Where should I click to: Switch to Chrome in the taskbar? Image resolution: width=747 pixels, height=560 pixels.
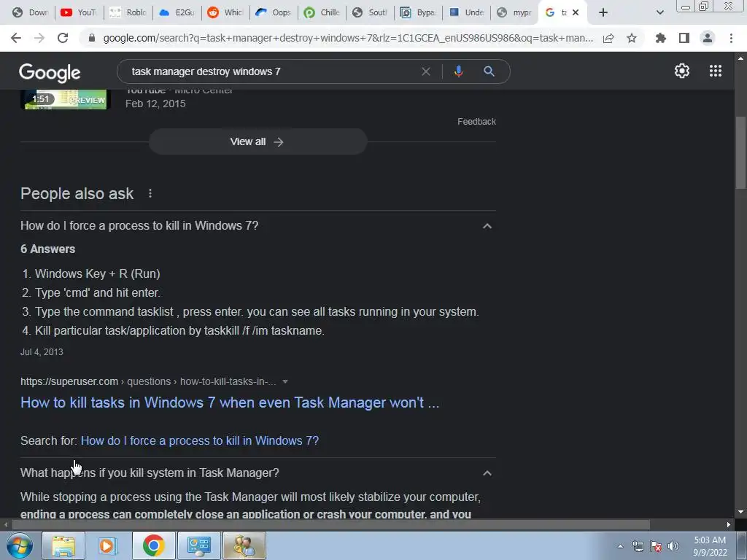[x=153, y=545]
